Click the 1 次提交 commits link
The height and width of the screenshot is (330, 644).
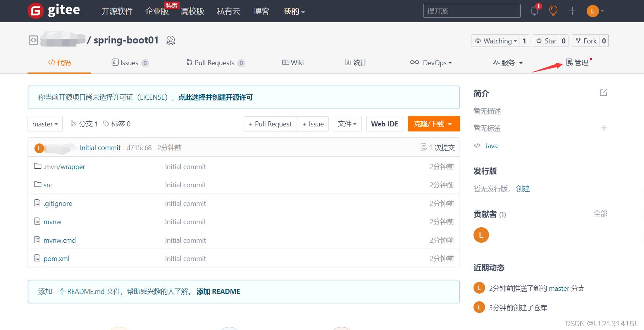click(x=438, y=147)
